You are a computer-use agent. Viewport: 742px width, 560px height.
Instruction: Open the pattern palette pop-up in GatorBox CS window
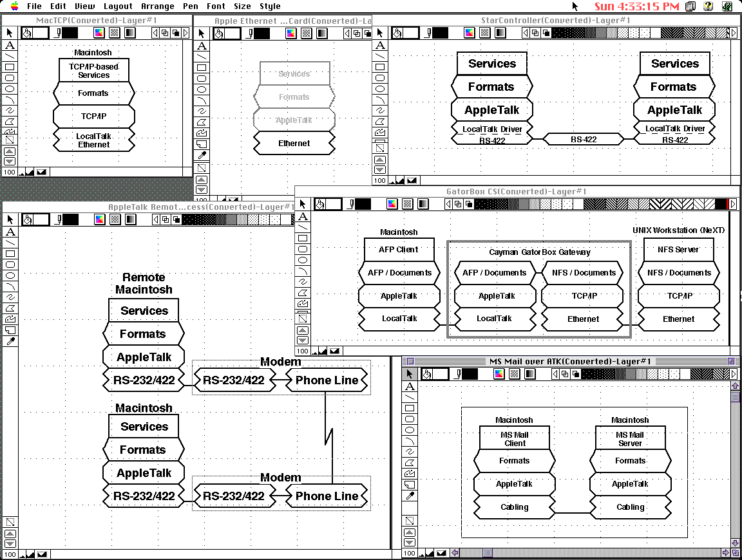(408, 204)
